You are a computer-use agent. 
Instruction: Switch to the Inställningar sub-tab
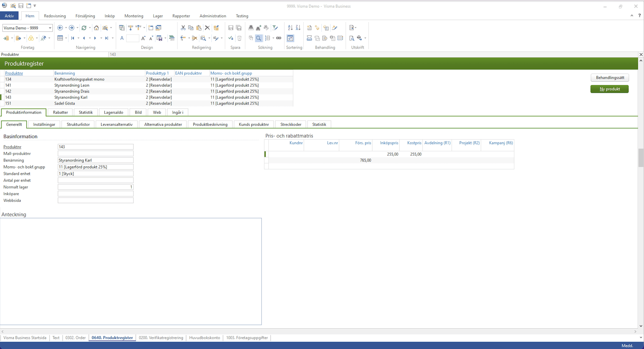44,124
